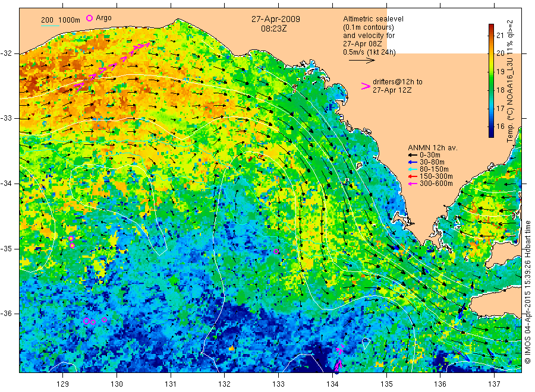This screenshot has width=535, height=392.
Task: Click the red 150-300m arrow in ANMN legend
Action: [x=413, y=176]
